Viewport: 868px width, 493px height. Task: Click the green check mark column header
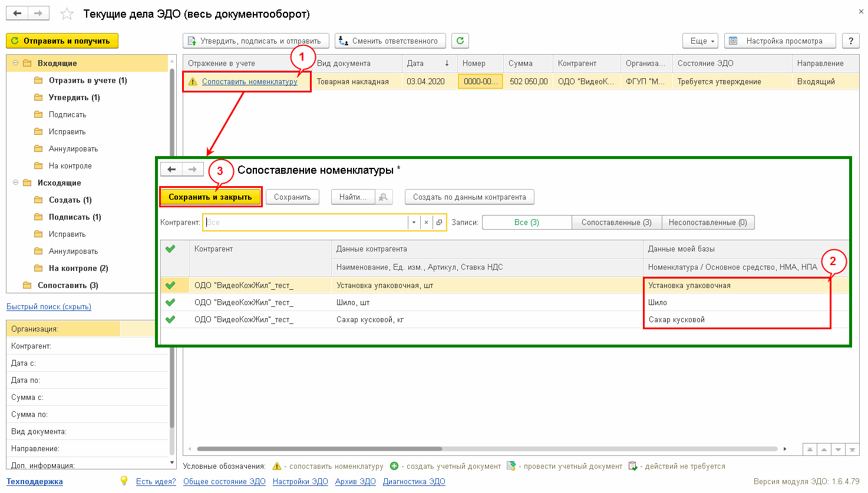pyautogui.click(x=171, y=249)
